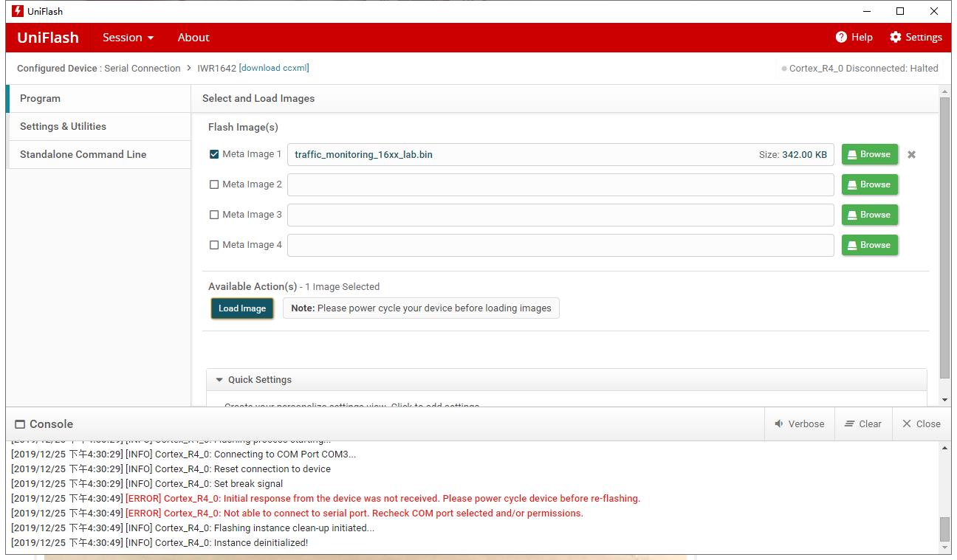Click the Size: 342.00 KB label
The width and height of the screenshot is (957, 560).
pos(792,155)
